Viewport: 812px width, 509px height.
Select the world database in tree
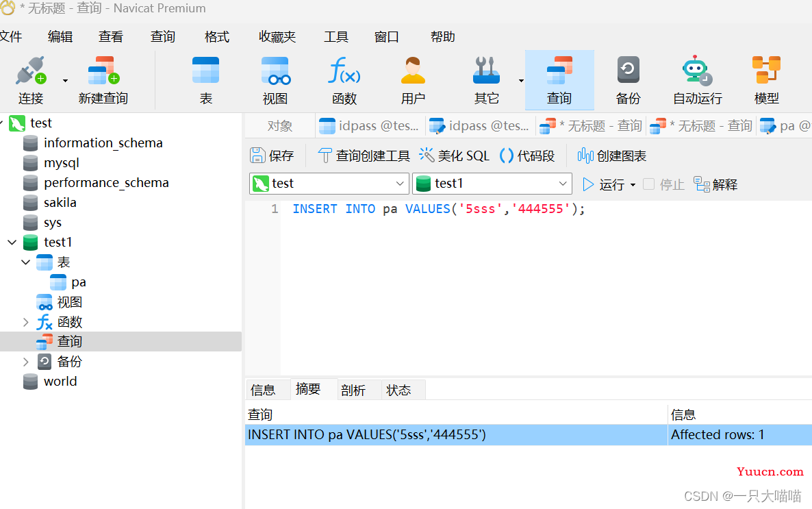point(60,381)
